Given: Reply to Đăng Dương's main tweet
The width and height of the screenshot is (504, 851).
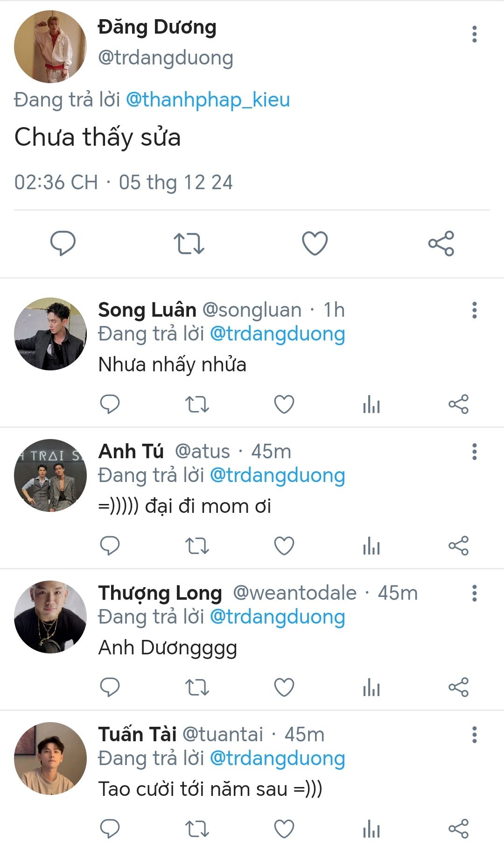Looking at the screenshot, I should point(63,243).
